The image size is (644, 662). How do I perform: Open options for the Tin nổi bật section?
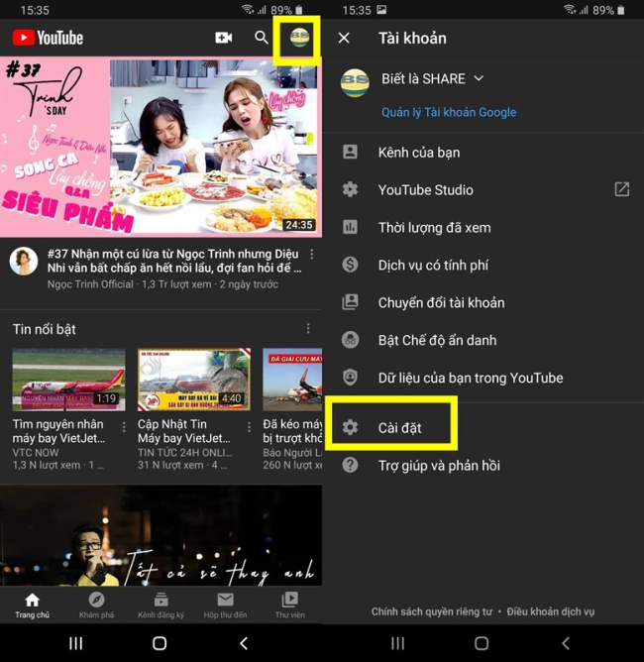pyautogui.click(x=308, y=328)
